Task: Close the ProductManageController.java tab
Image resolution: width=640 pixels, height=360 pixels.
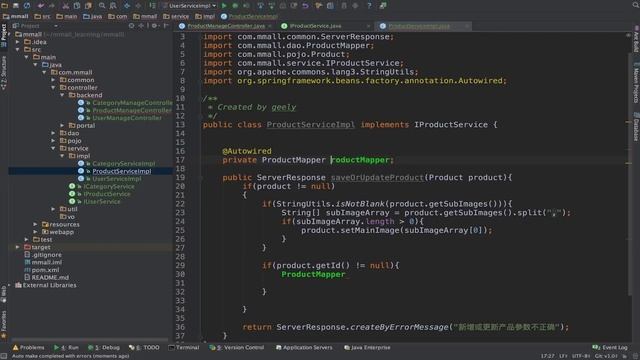Action: [x=270, y=26]
